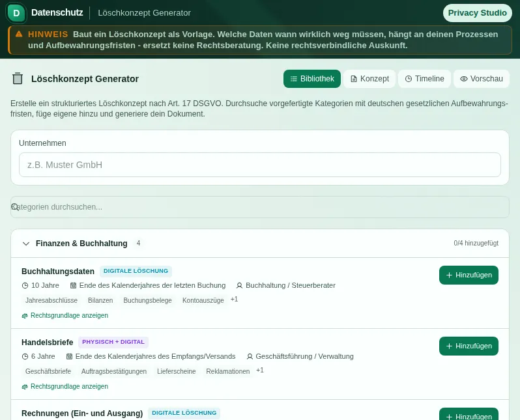The image size is (520, 420).
Task: Click the Datenschutz brand title
Action: point(57,12)
